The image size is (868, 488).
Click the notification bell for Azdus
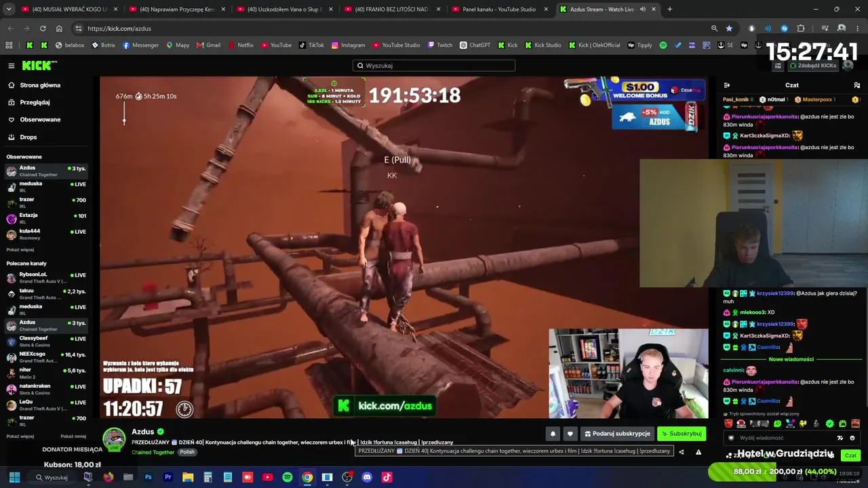(553, 434)
